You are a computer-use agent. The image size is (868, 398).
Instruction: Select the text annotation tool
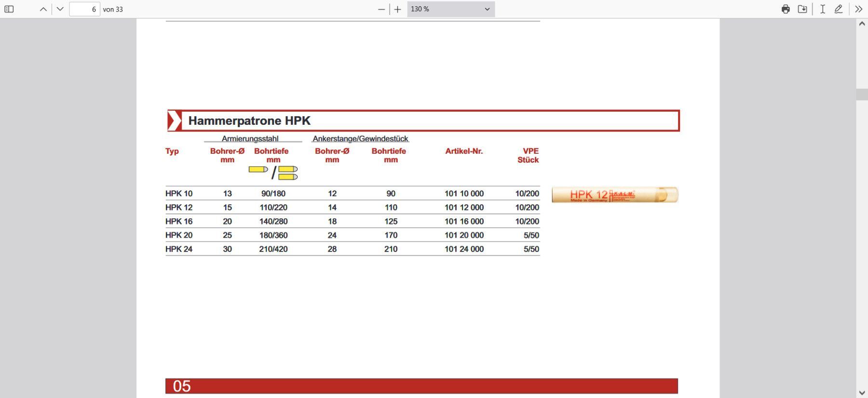[x=823, y=9]
